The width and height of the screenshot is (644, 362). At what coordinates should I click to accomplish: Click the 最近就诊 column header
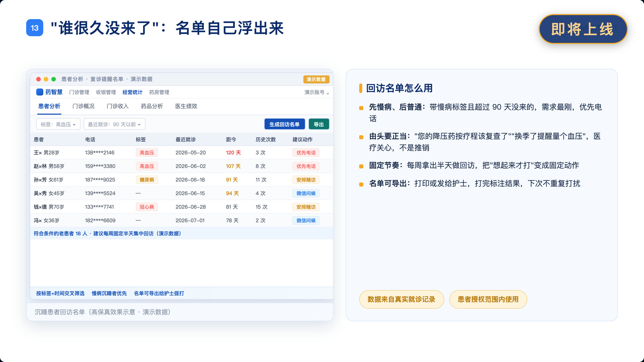pyautogui.click(x=185, y=139)
